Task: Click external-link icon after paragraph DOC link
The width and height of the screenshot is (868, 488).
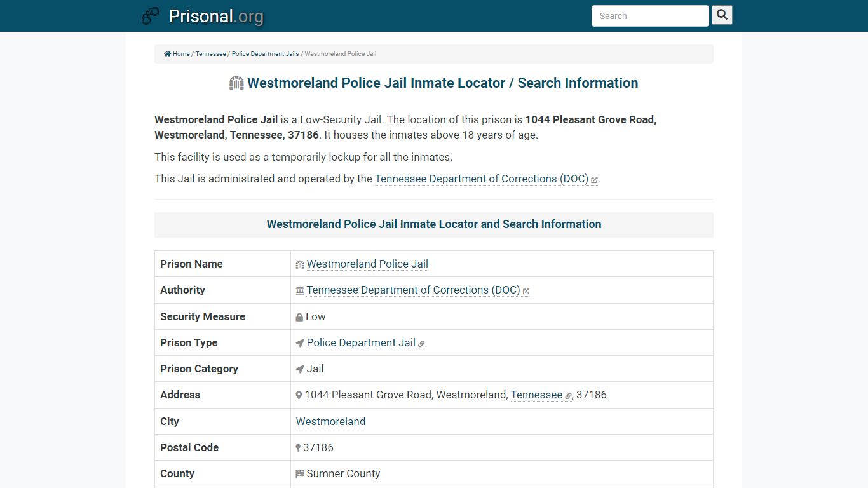Action: pos(594,180)
